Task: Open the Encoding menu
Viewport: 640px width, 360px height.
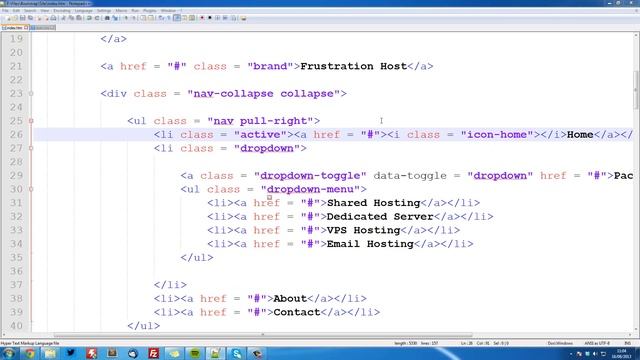Action: click(x=62, y=11)
